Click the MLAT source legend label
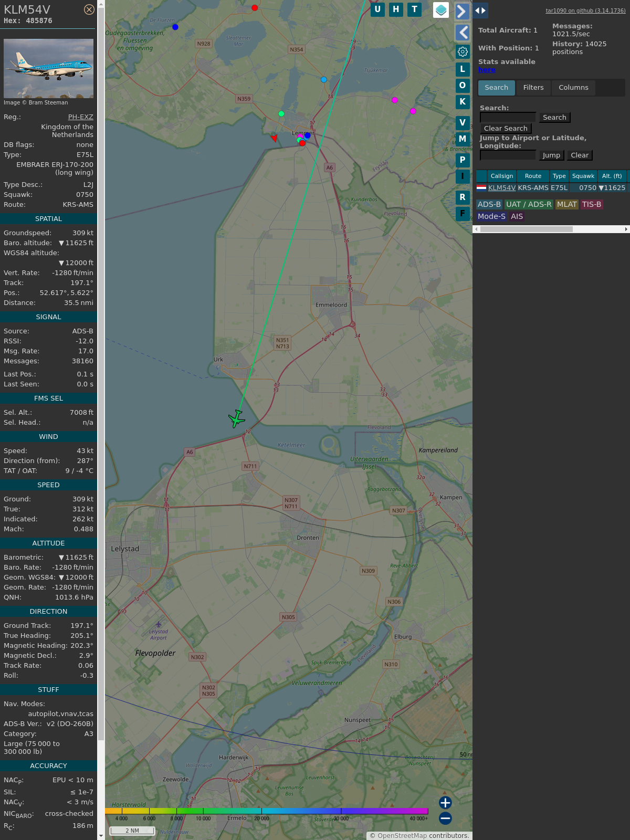 coord(567,205)
